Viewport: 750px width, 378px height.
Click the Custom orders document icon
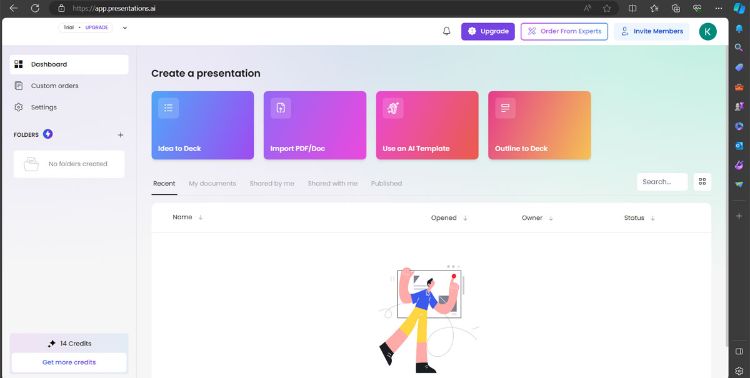pos(19,86)
